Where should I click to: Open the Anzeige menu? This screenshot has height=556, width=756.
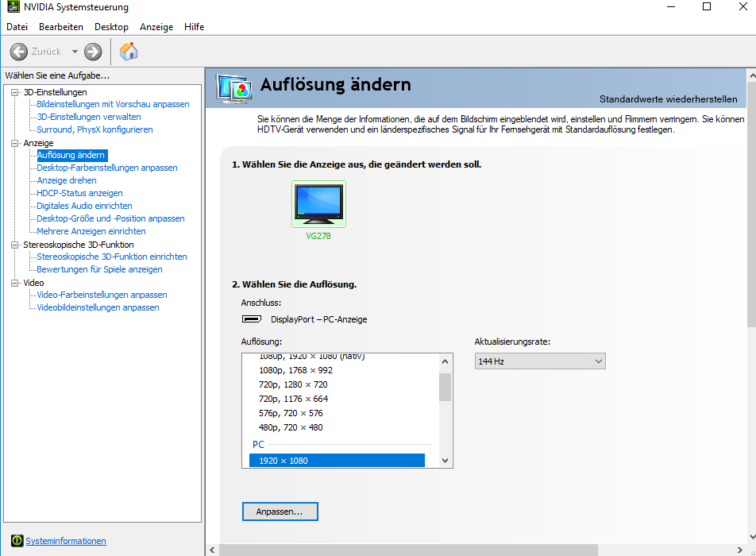point(156,27)
